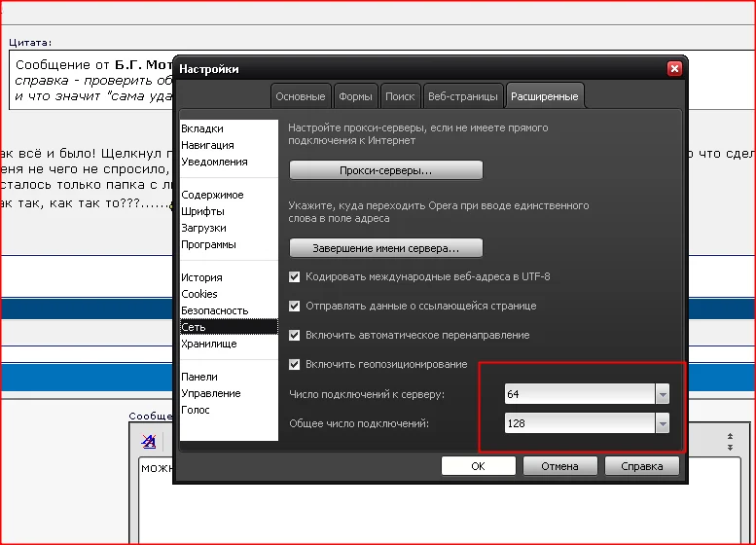
Task: Expand the Число подключений к серверу dropdown arrow
Action: [x=663, y=394]
